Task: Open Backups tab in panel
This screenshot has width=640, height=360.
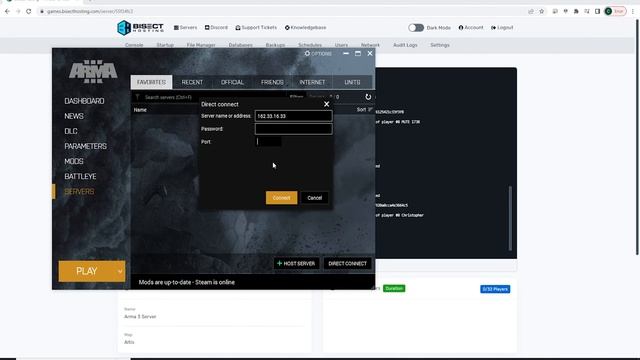Action: coord(276,45)
